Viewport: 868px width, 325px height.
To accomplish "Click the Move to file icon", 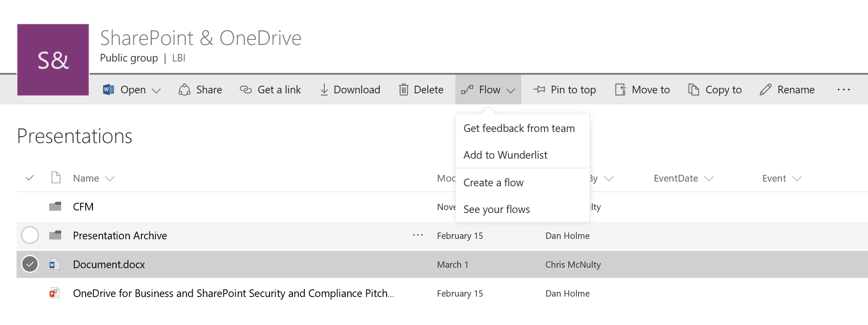I will pos(620,90).
